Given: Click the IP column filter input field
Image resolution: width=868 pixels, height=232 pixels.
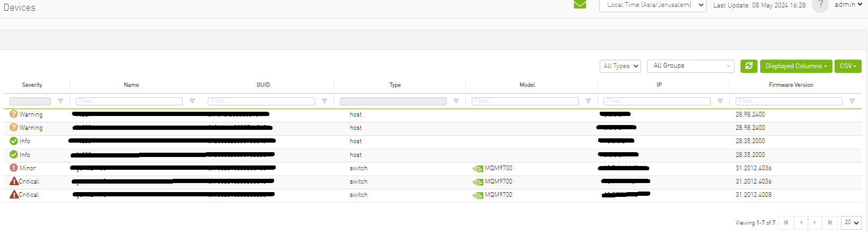Looking at the screenshot, I should 657,101.
